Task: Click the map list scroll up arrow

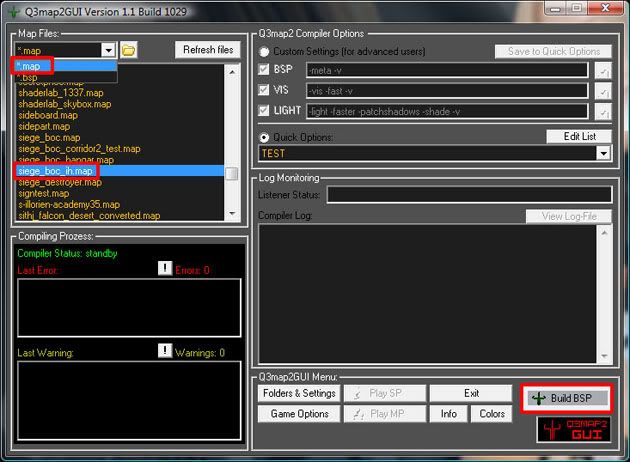Action: tap(232, 72)
